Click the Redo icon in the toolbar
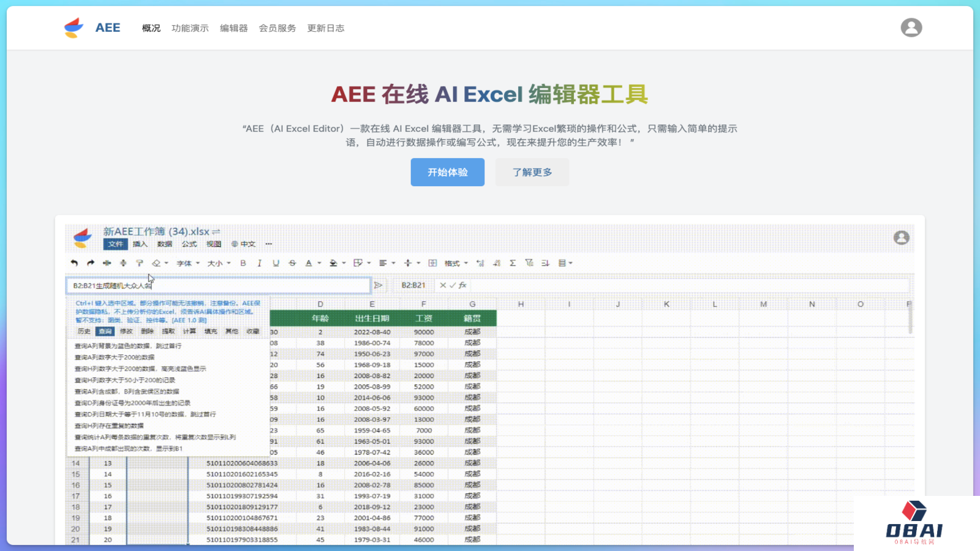 91,263
